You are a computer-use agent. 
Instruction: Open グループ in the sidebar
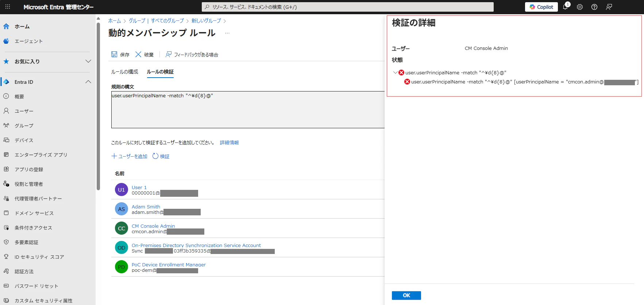point(24,126)
